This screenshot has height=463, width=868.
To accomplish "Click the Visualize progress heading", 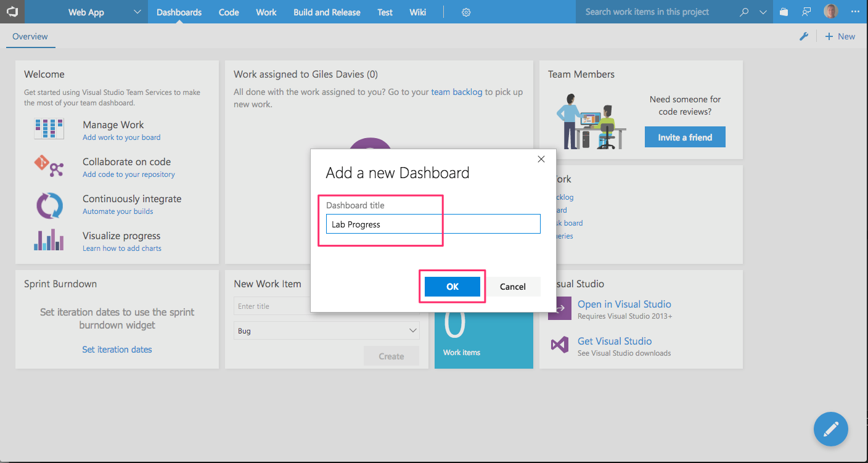I will click(121, 236).
